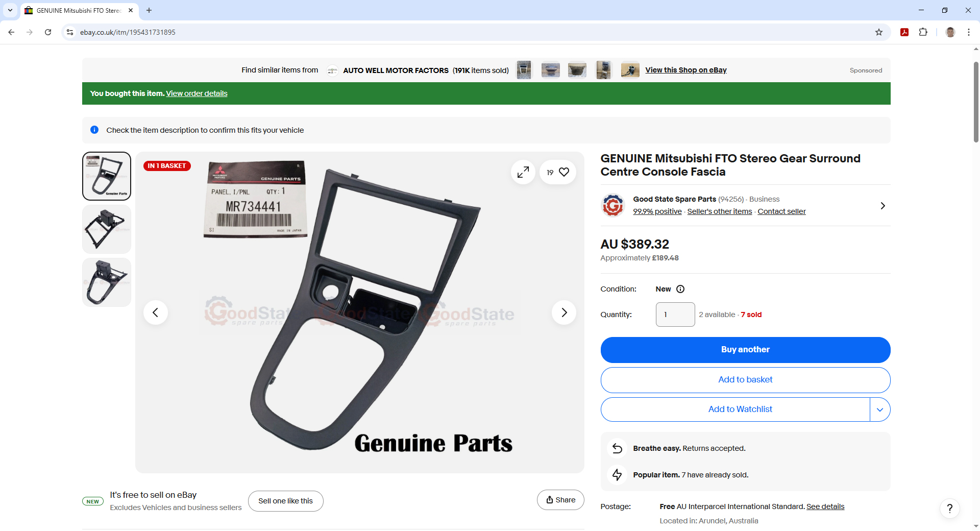Open fourth sponsored shop item thumbnail
The height and width of the screenshot is (531, 980).
tap(603, 70)
